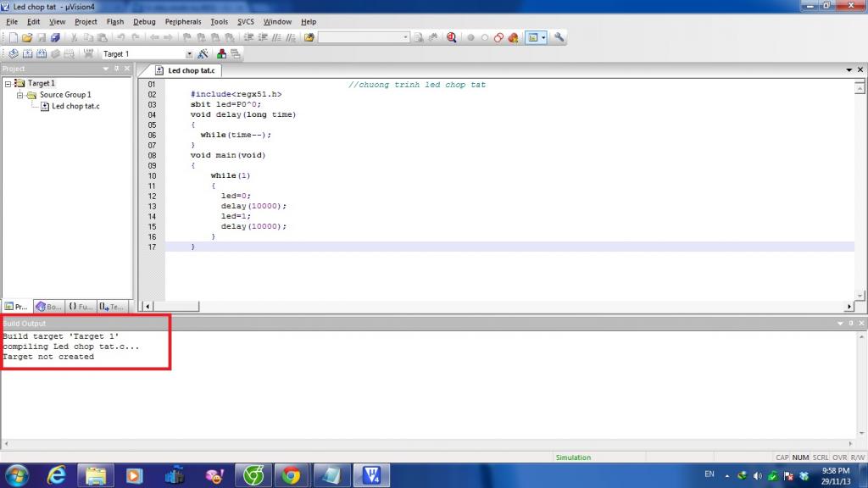Viewport: 868px width, 488px height.
Task: Open the Window layout dropdown arrow
Action: pyautogui.click(x=543, y=37)
